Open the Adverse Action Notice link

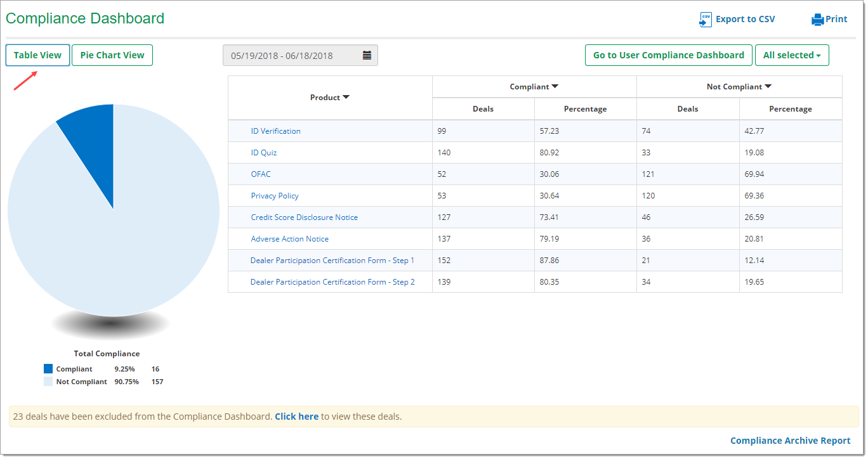coord(289,239)
